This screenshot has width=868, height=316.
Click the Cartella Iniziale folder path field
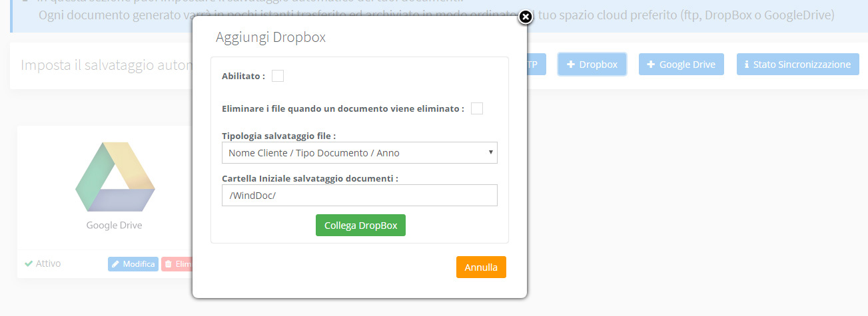pos(360,195)
